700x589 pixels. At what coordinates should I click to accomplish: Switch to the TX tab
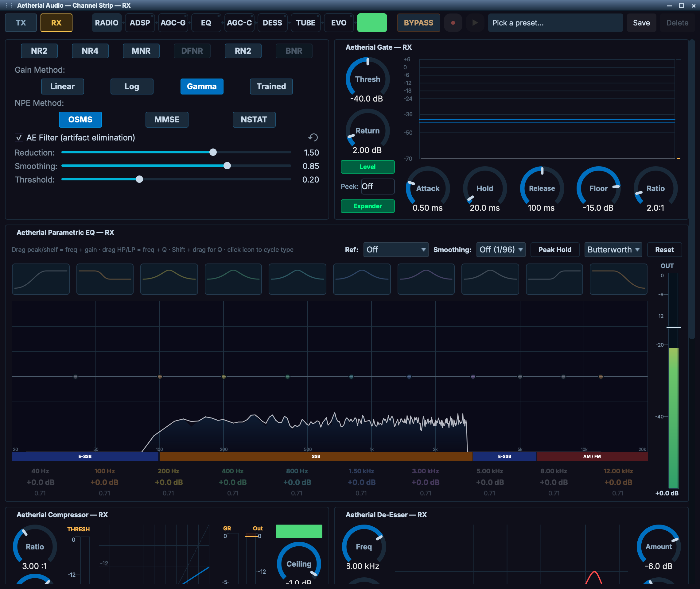(x=21, y=23)
